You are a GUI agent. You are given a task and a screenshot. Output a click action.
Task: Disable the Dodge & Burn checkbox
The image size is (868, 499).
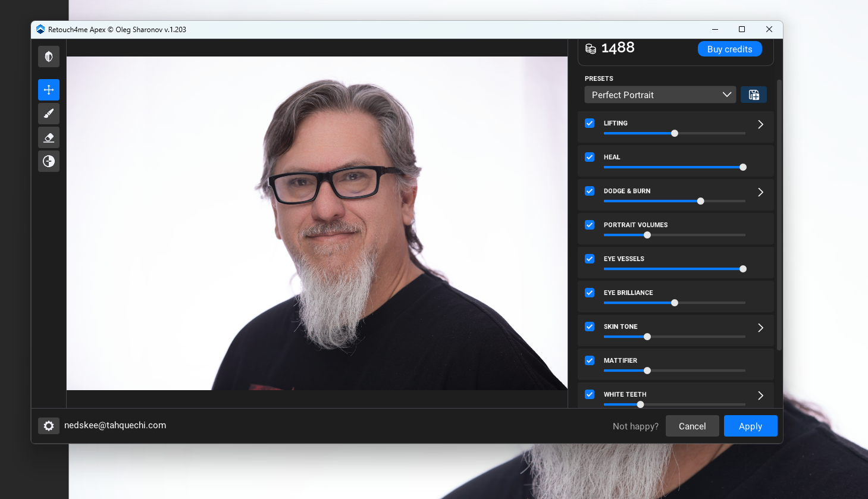pyautogui.click(x=590, y=191)
